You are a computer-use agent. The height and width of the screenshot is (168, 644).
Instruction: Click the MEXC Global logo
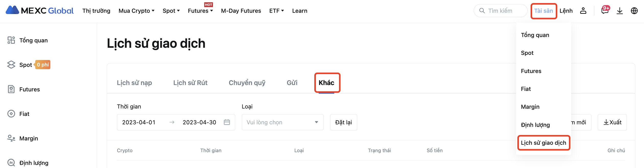pos(40,10)
